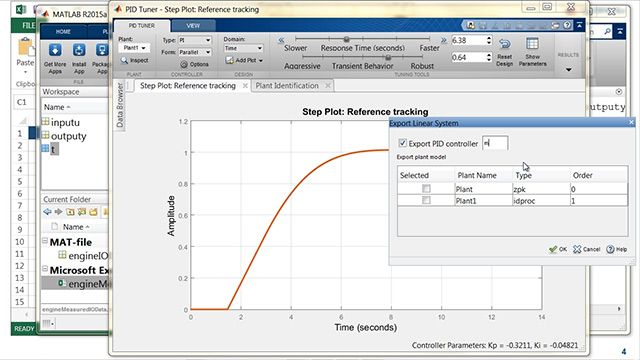Image resolution: width=640 pixels, height=360 pixels.
Task: Expand the Results section arrow
Action: (568, 69)
